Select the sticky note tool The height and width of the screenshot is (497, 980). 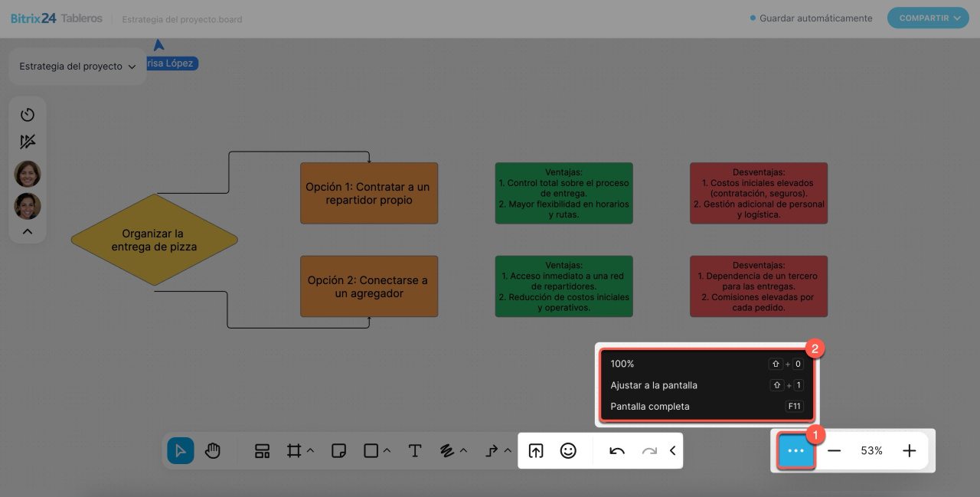coord(338,451)
